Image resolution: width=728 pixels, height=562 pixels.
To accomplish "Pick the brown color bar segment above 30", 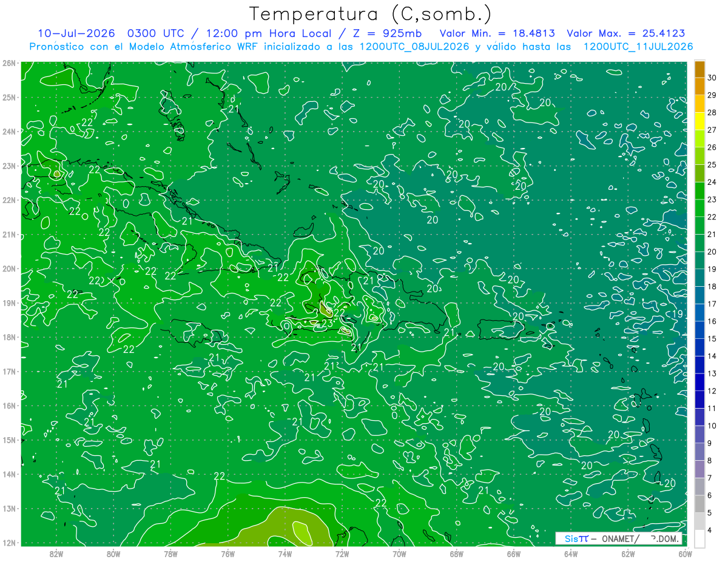I will (x=699, y=69).
